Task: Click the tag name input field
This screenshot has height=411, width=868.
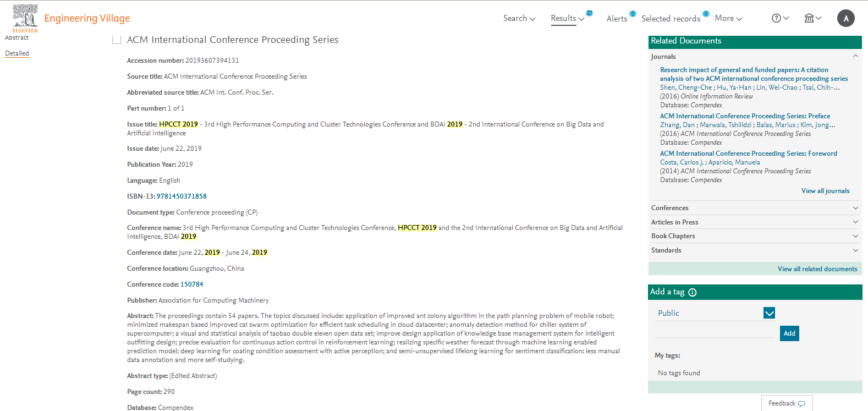Action: (714, 332)
